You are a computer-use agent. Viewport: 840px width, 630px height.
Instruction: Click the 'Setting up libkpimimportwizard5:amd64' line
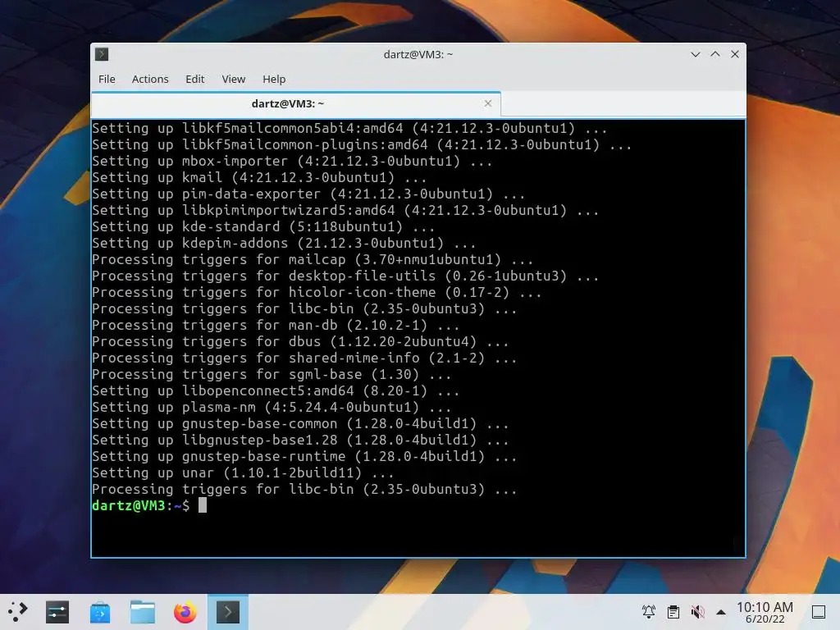coord(345,211)
